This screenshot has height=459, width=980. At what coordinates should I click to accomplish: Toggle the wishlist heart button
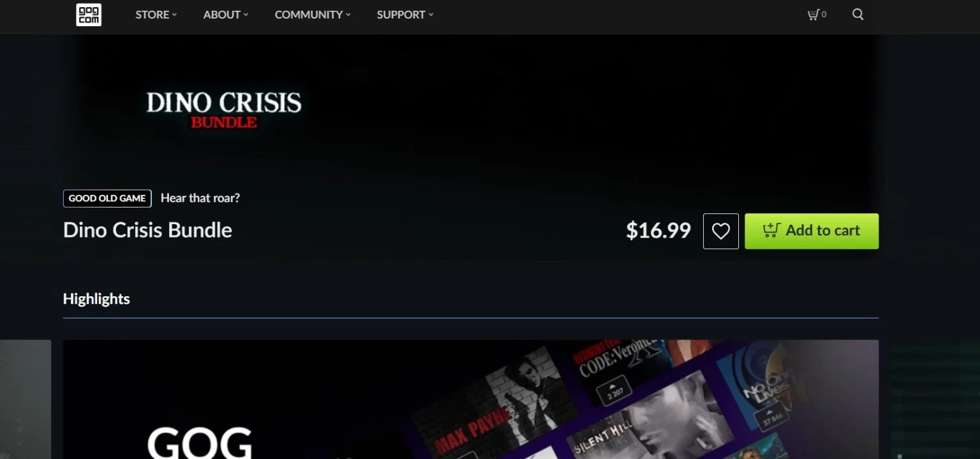pos(721,231)
